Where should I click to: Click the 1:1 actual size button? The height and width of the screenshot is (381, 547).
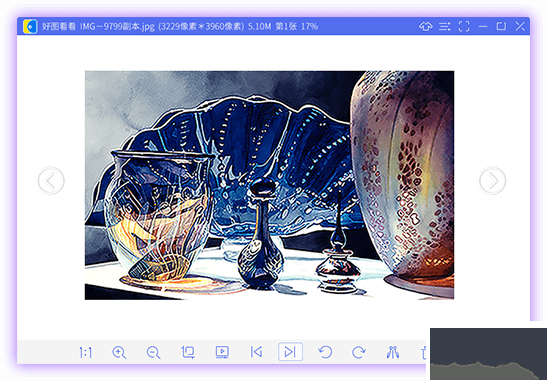[85, 353]
